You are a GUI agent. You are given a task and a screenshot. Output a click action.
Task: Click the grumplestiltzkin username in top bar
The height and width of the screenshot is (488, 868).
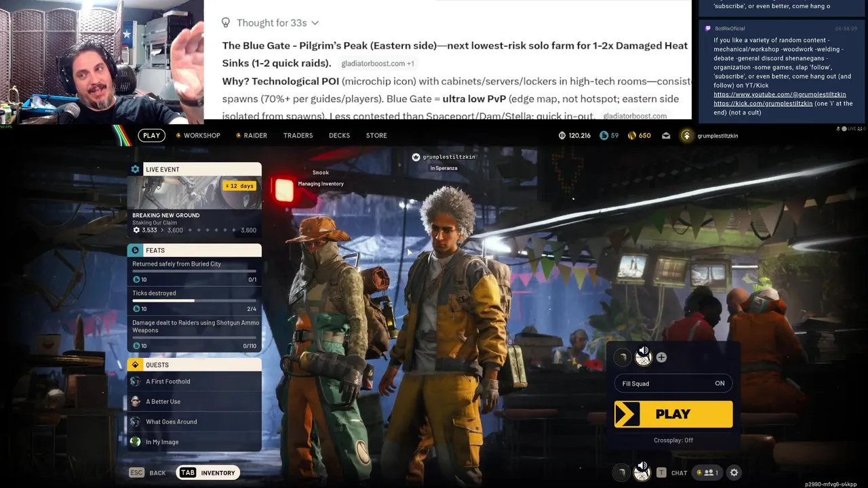[x=717, y=136]
